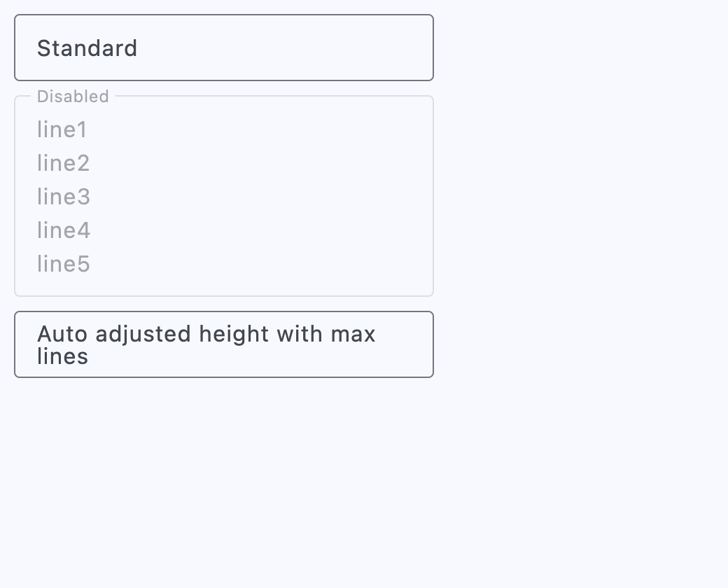Click the Disabled multiline text area
The width and height of the screenshot is (728, 588).
coord(224,196)
